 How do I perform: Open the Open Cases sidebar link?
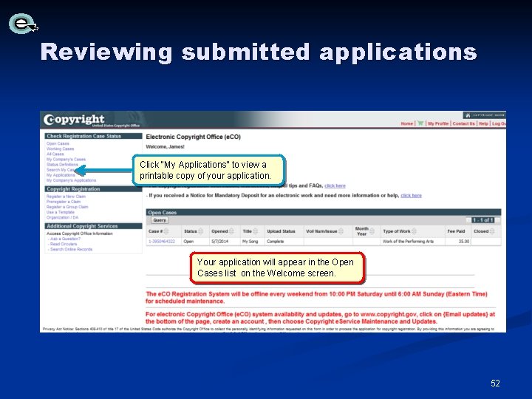(x=58, y=143)
